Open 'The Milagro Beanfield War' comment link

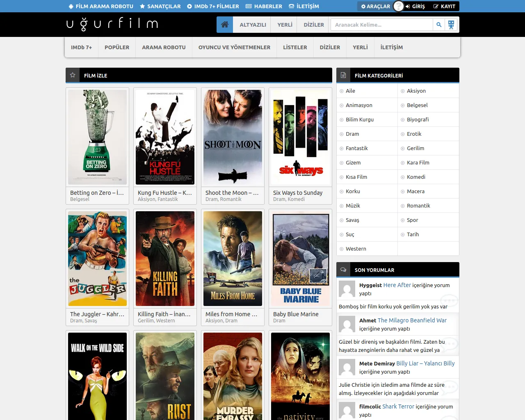[x=412, y=320]
